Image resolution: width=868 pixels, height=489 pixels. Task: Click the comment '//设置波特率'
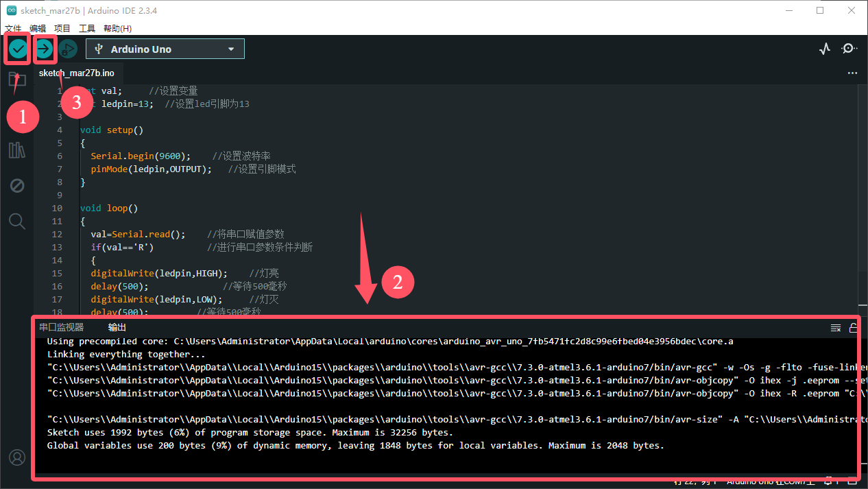tap(241, 156)
